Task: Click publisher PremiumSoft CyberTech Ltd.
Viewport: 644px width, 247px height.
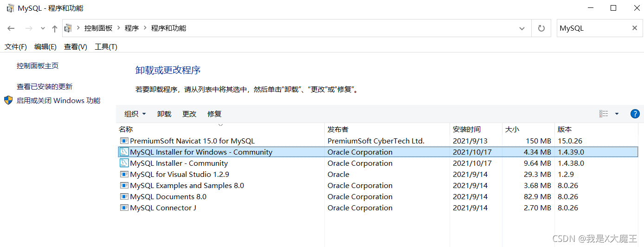Action: [376, 141]
